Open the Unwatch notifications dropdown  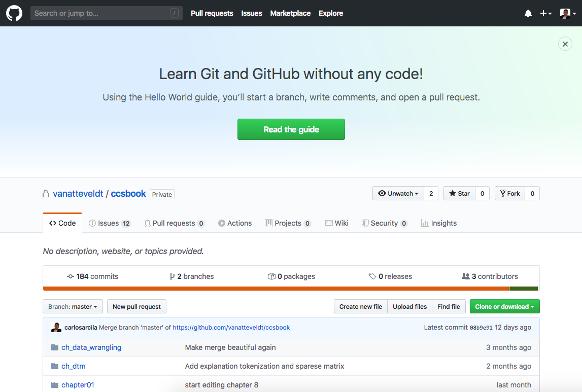pos(398,193)
